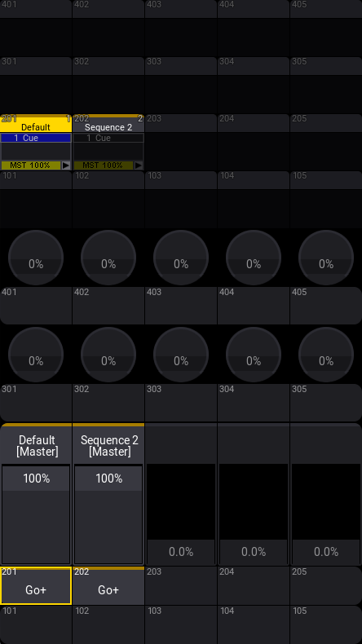The height and width of the screenshot is (644, 362).
Task: Click the encoder knob above label 405
Action: pos(326,258)
